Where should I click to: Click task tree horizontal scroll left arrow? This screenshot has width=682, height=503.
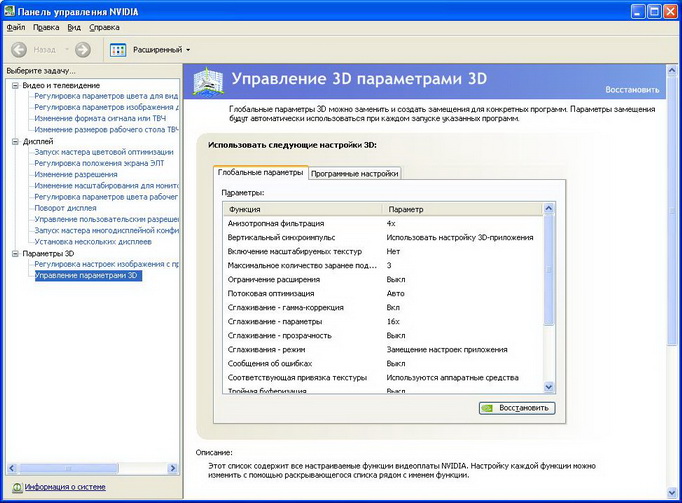(12, 468)
